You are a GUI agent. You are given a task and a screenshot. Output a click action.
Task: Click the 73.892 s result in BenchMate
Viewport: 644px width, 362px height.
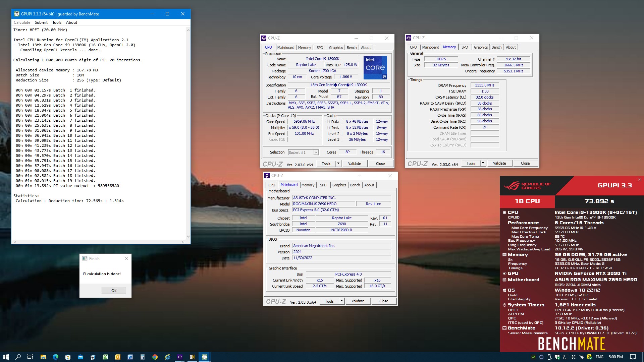click(x=599, y=201)
